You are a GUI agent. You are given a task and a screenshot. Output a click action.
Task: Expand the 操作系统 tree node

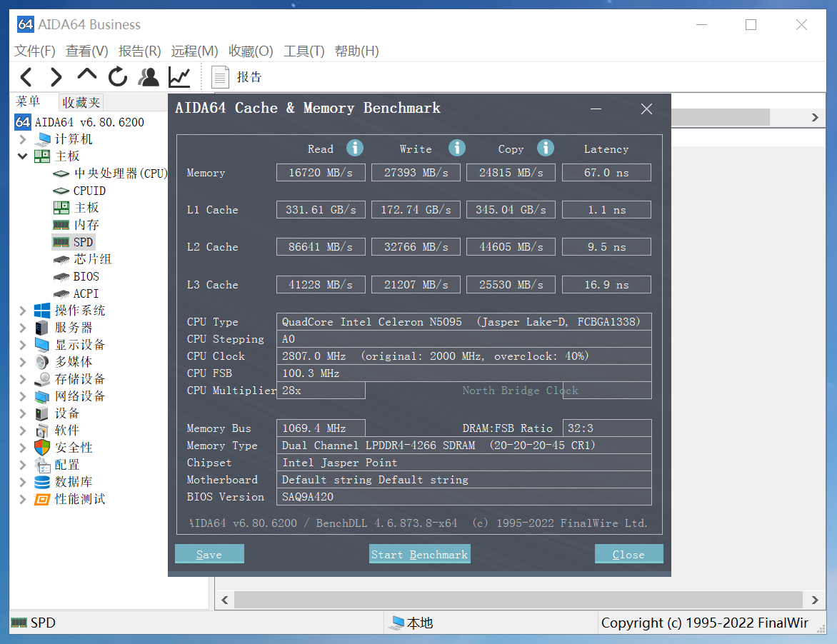pyautogui.click(x=22, y=311)
